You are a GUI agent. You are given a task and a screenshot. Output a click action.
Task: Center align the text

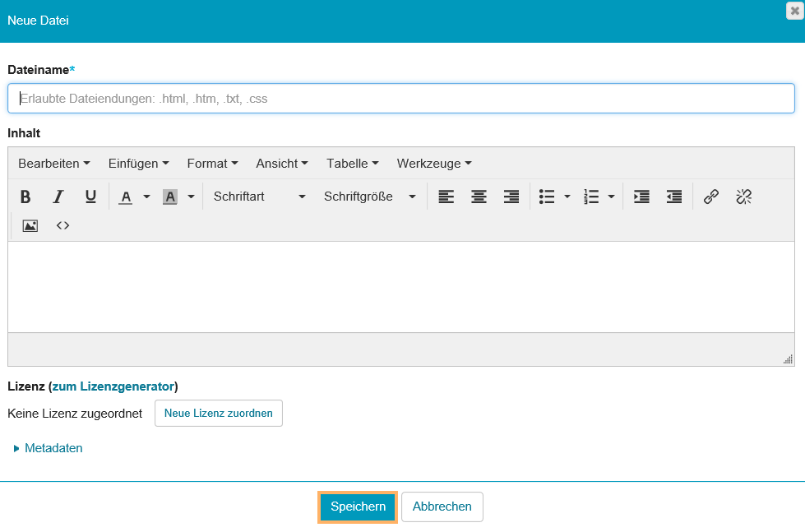click(x=479, y=197)
